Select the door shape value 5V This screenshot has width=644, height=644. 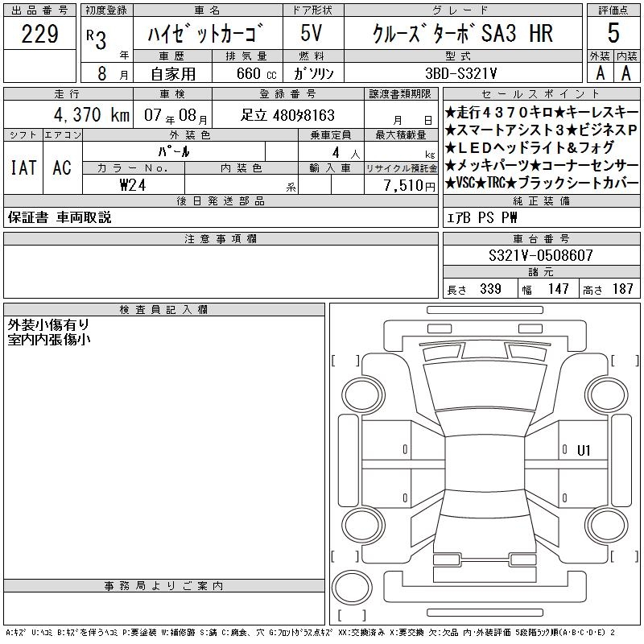(312, 33)
